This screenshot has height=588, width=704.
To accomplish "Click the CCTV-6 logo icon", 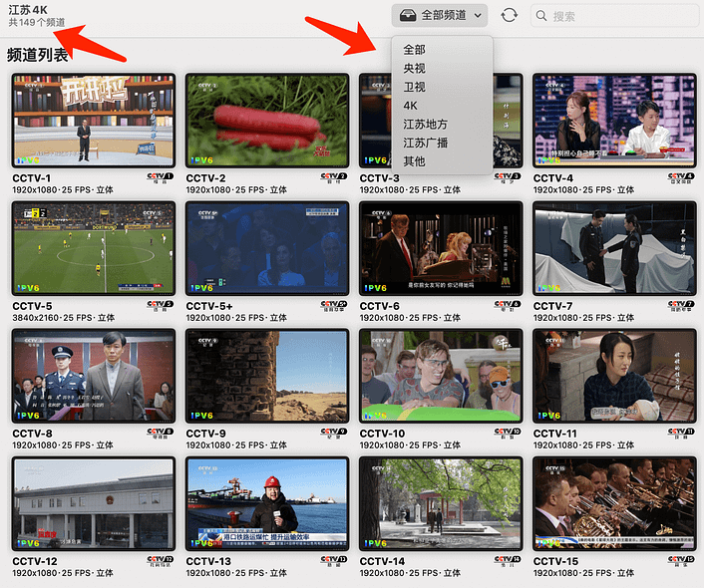I will (x=508, y=306).
